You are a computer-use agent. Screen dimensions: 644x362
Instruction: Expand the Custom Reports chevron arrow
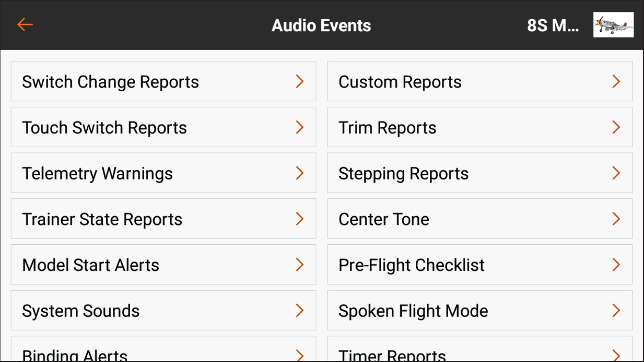pyautogui.click(x=616, y=82)
